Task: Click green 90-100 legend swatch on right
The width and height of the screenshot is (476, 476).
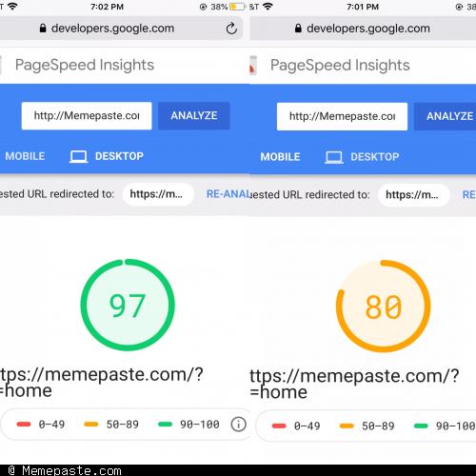Action: 421,426
